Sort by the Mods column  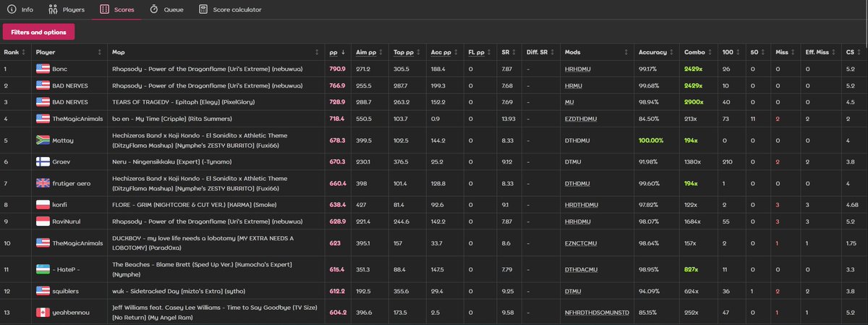(598, 52)
